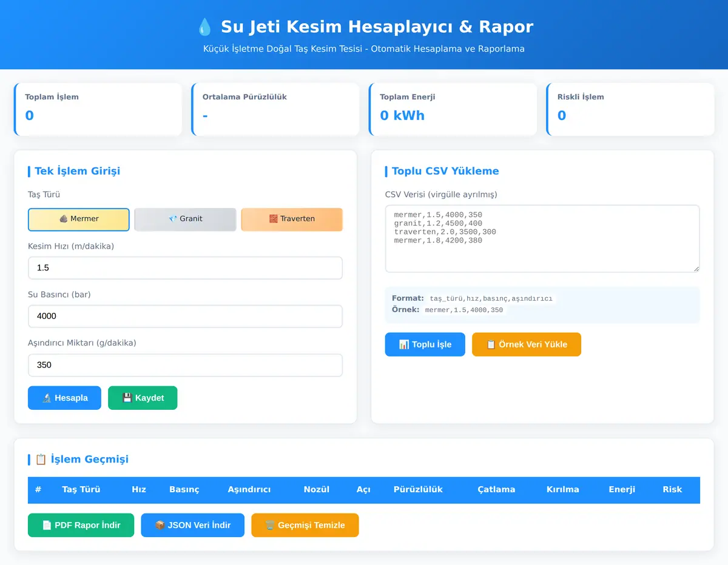The height and width of the screenshot is (565, 728).
Task: Click the Toplu CSV Yükleme heading
Action: 445,171
